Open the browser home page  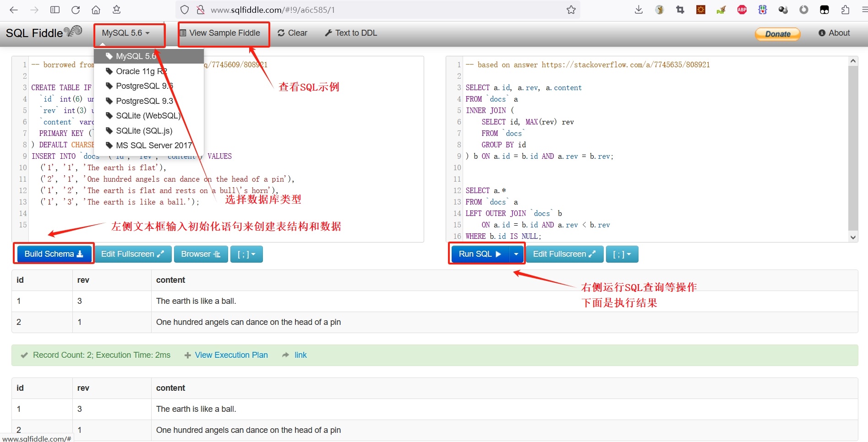[96, 10]
